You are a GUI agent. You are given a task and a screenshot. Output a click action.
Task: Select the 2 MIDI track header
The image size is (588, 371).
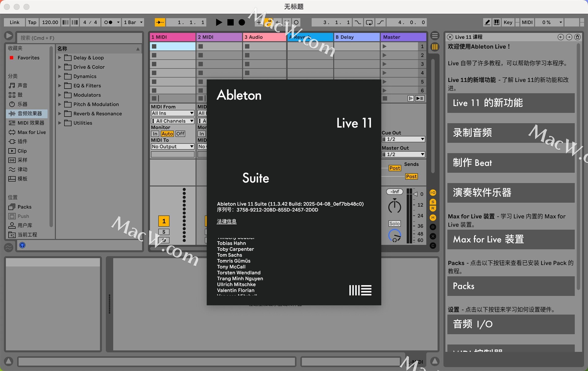(219, 37)
